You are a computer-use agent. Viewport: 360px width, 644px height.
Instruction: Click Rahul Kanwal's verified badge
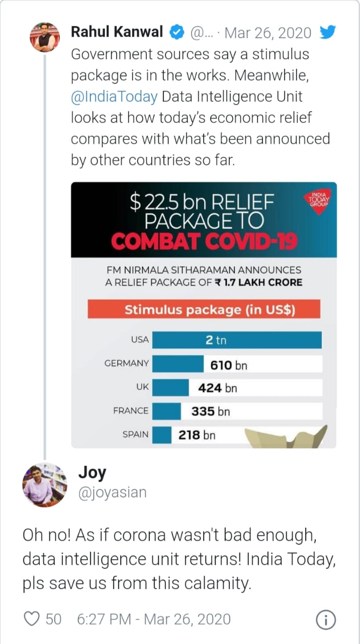(x=175, y=33)
